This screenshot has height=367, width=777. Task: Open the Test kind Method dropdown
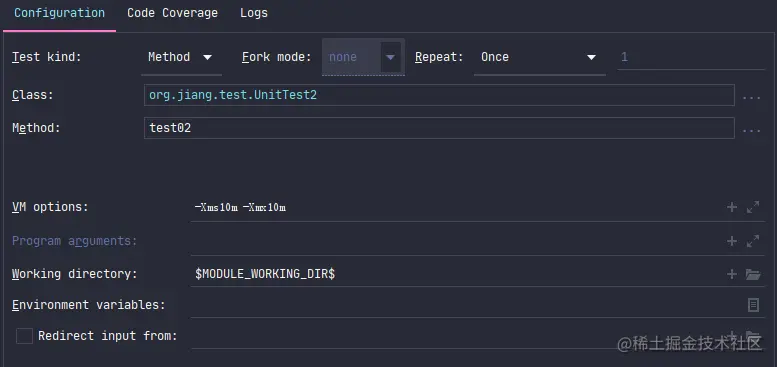(181, 57)
